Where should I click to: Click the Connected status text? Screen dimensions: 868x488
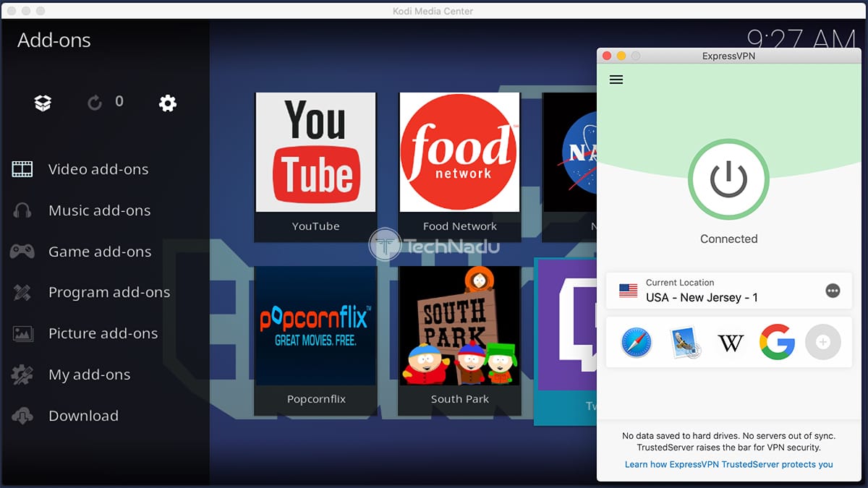(x=728, y=239)
